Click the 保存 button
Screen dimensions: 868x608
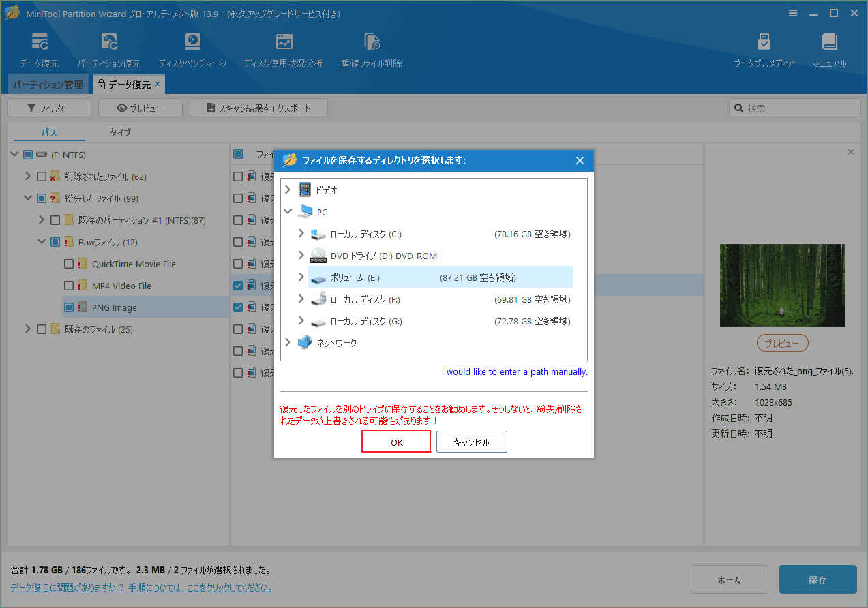[x=818, y=579]
